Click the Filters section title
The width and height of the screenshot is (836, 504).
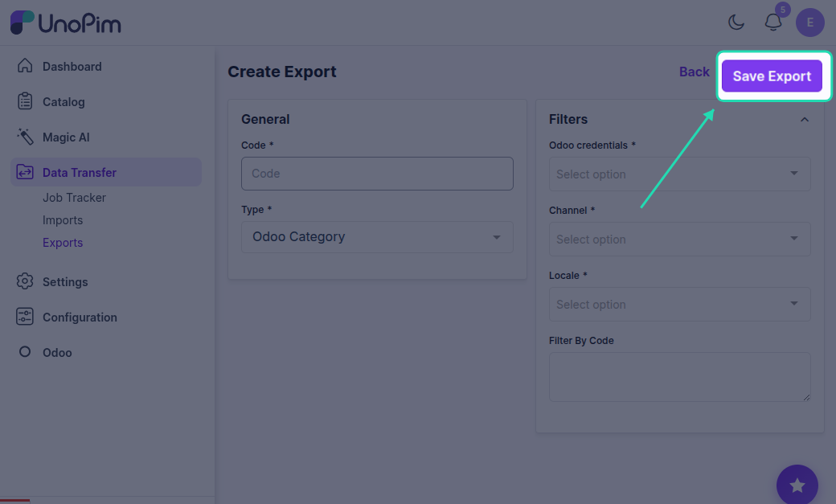(568, 119)
